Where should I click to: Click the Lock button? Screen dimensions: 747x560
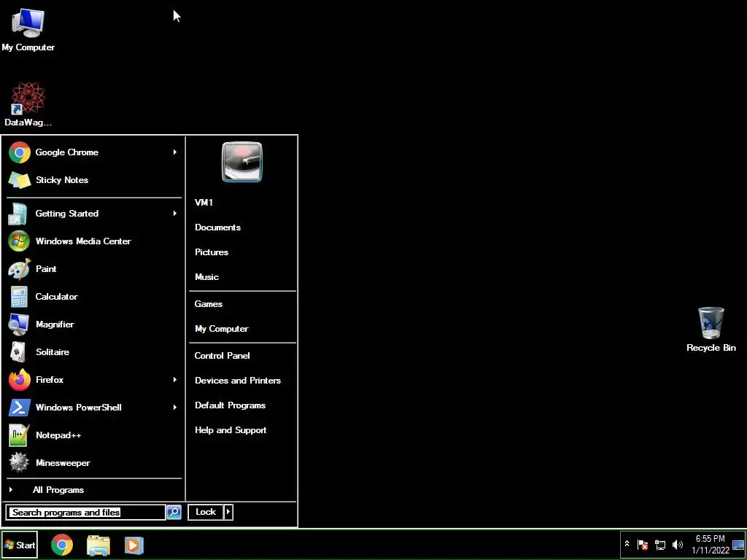click(x=206, y=512)
